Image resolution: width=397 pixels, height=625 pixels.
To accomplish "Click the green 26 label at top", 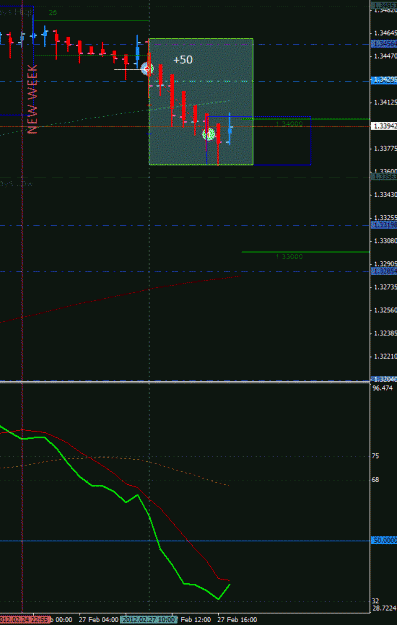I will [x=53, y=13].
